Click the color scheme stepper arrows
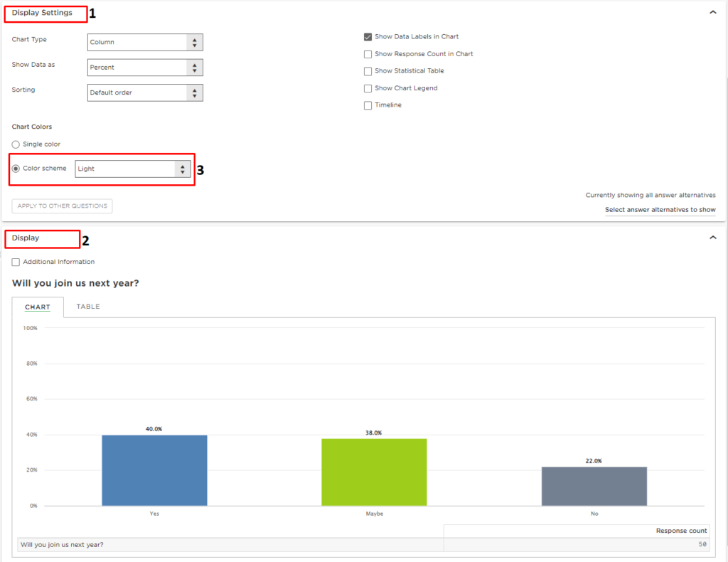The height and width of the screenshot is (562, 728). [183, 169]
